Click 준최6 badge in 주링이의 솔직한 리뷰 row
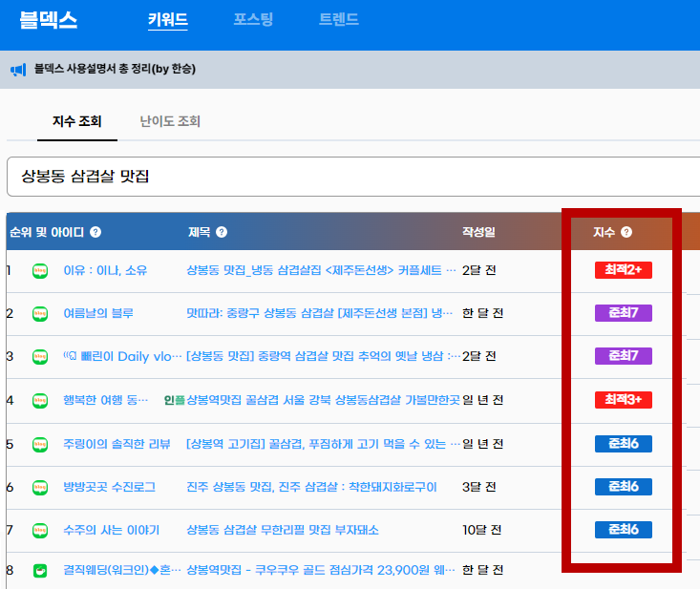The image size is (700, 589). pos(624,444)
